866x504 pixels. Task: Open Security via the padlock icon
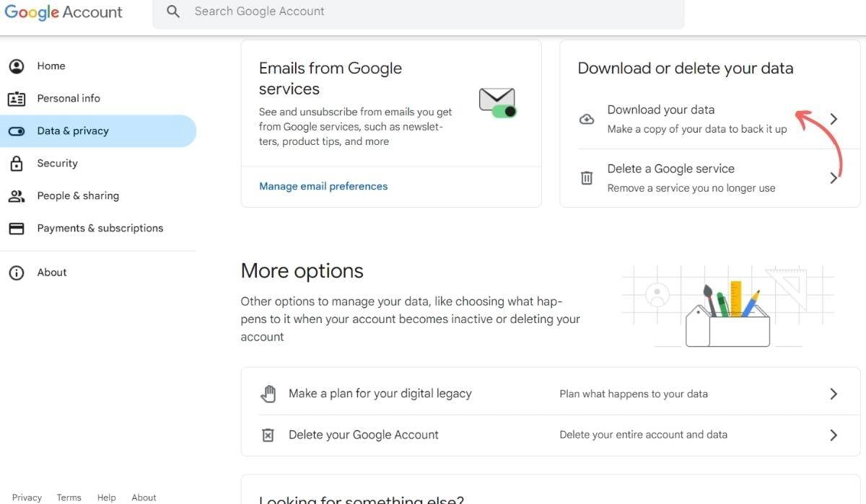coord(17,163)
